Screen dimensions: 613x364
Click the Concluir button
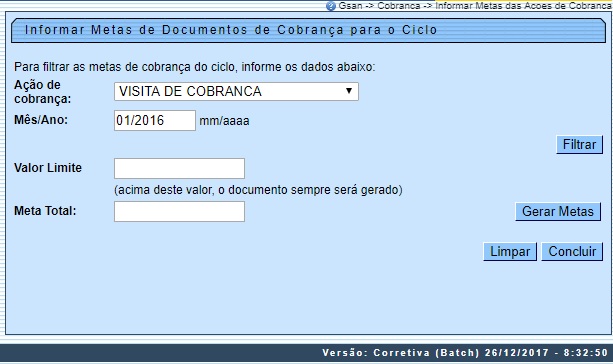point(572,251)
